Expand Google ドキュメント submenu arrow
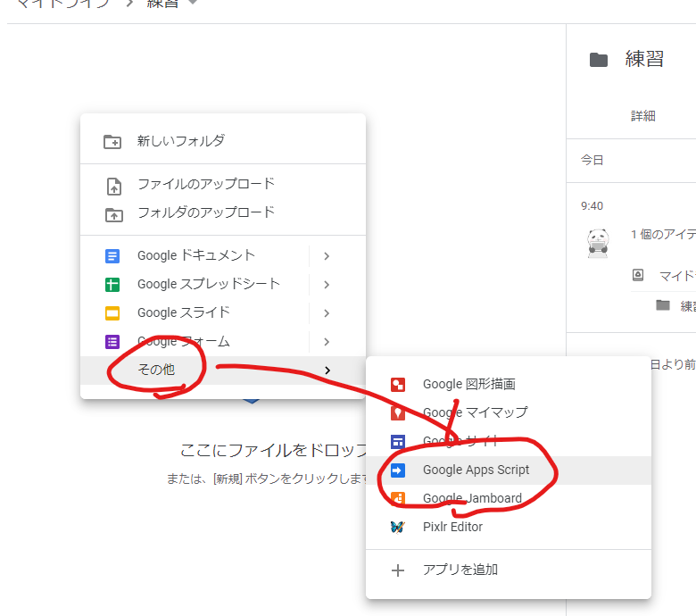Image resolution: width=696 pixels, height=616 pixels. (x=327, y=256)
